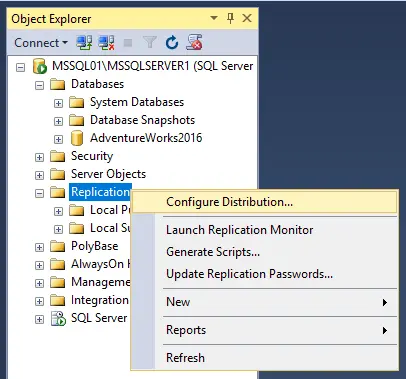Select the MSSQL01\MSSQLSERVER1 server icon
The height and width of the screenshot is (379, 406).
(40, 66)
